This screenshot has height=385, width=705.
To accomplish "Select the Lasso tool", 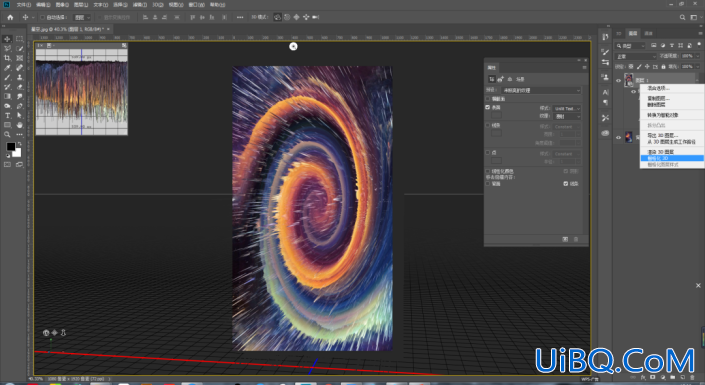I will (x=7, y=49).
